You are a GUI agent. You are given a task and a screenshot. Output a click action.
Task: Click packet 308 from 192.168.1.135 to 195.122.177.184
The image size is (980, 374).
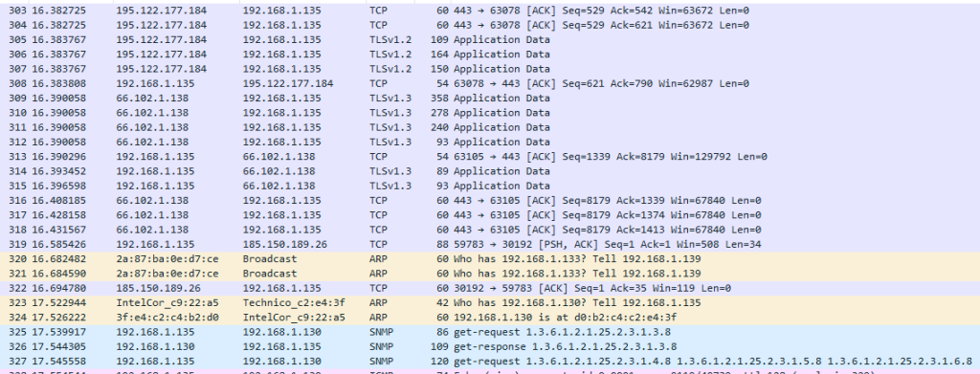point(490,83)
